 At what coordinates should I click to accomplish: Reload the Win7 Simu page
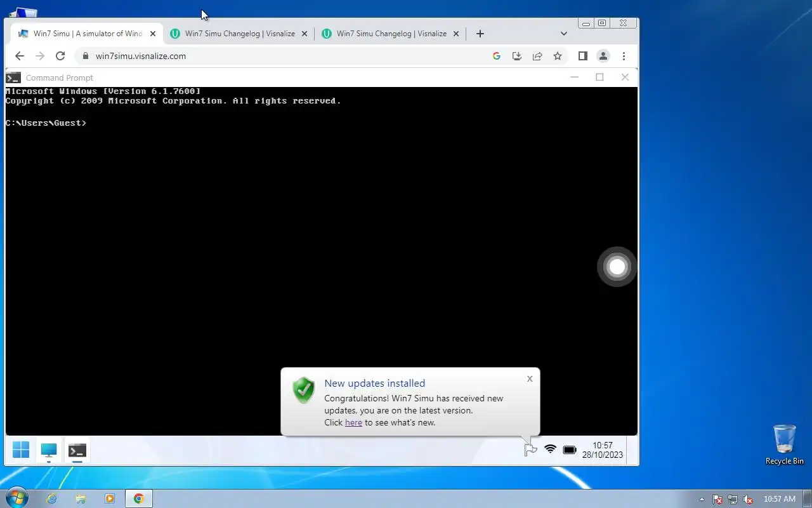click(60, 56)
